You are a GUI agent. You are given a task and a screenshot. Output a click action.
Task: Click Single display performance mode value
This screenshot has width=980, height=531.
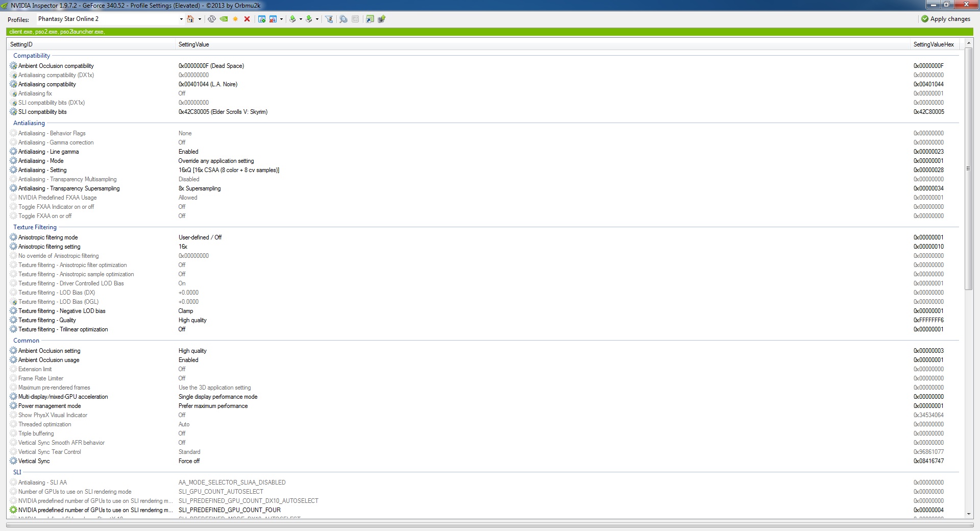(x=218, y=397)
